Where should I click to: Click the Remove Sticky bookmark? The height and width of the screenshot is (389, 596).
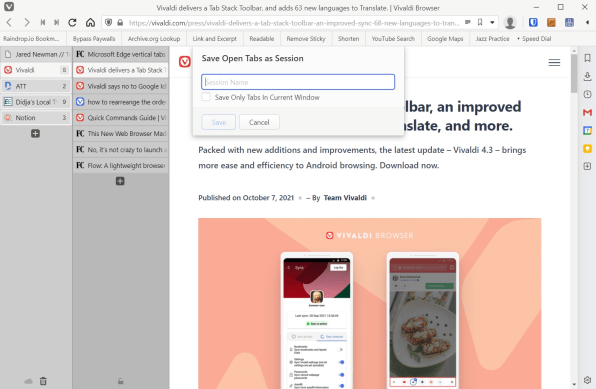point(306,38)
